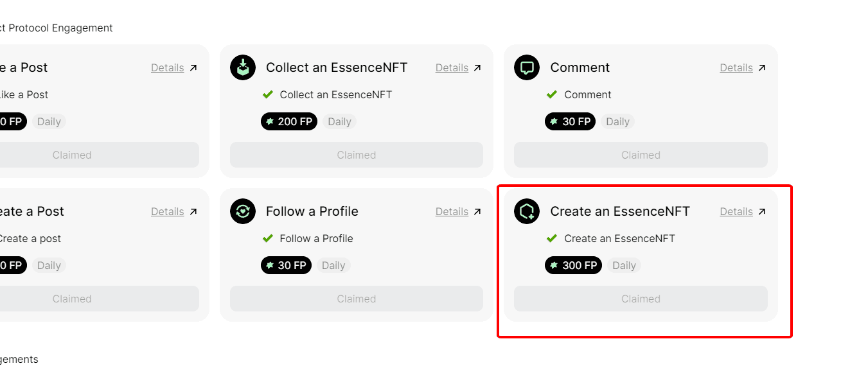Click the green checkmark beside Comment
Screen dimensions: 868x375
coord(551,94)
